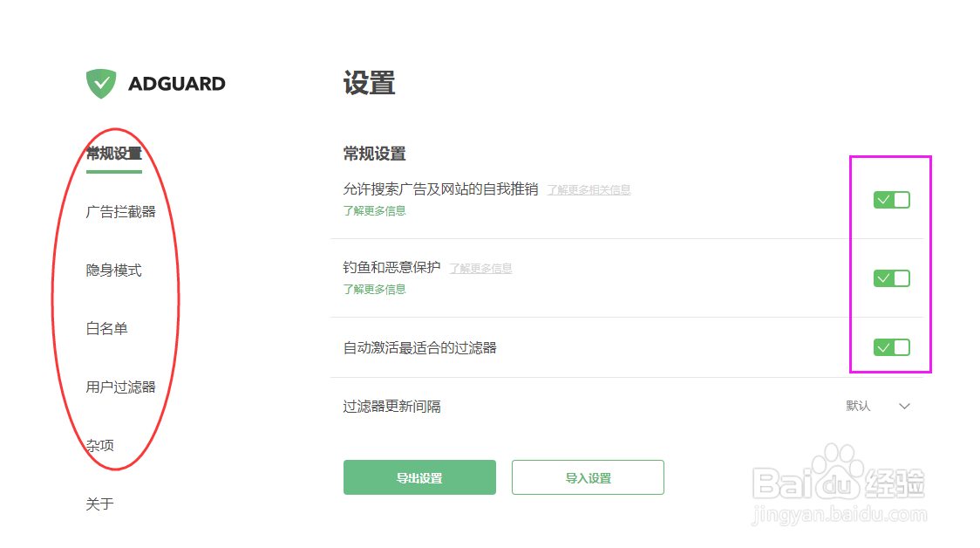Image resolution: width=980 pixels, height=548 pixels.
Task: View the 关于 page
Action: tap(99, 503)
